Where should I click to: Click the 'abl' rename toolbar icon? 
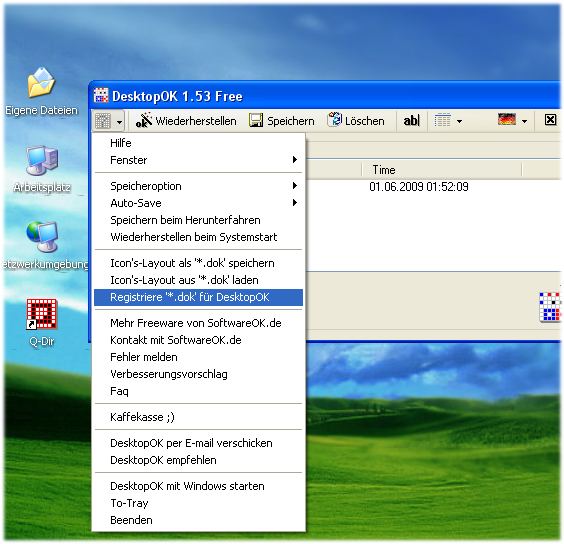(411, 121)
